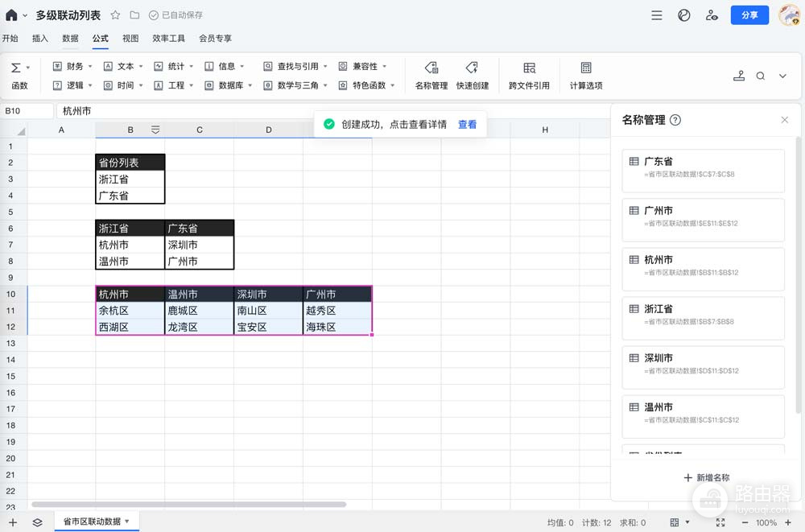Viewport: 805px width, 532px height.
Task: Expand the 财务 functions dropdown
Action: (x=72, y=66)
